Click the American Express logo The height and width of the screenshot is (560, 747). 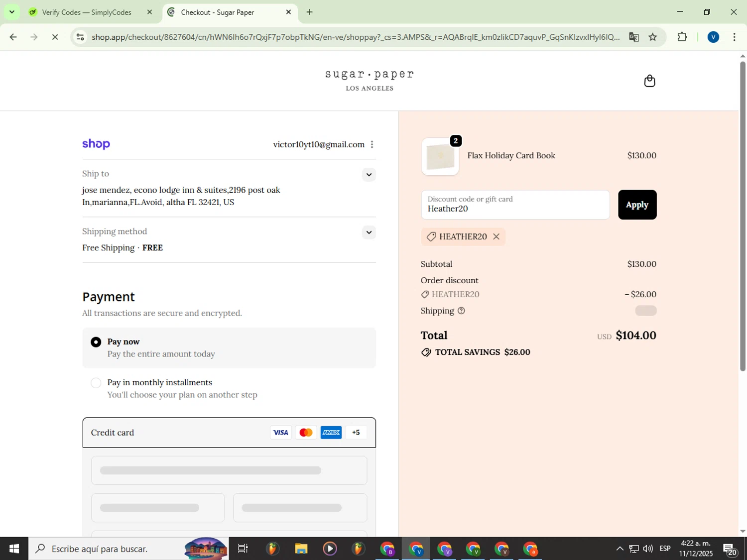point(331,433)
